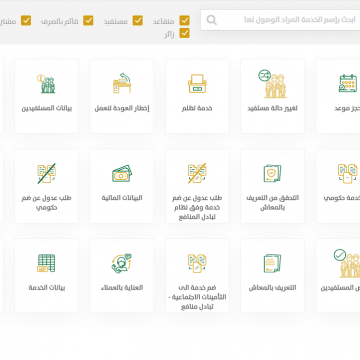Open ضم خدمة الى التأمينات الاجتماعية card
This screenshot has width=360, height=360.
pyautogui.click(x=197, y=275)
